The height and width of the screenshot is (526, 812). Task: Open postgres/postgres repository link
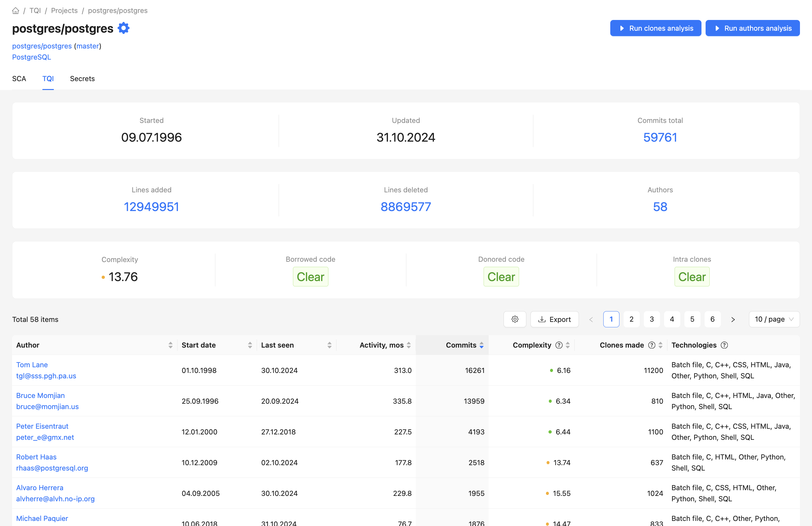42,46
